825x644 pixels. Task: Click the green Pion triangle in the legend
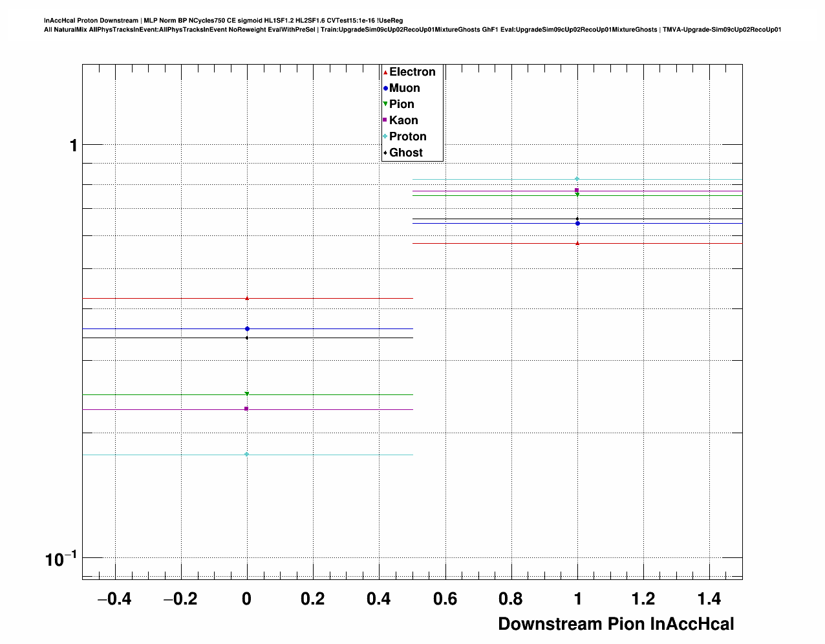coord(385,104)
